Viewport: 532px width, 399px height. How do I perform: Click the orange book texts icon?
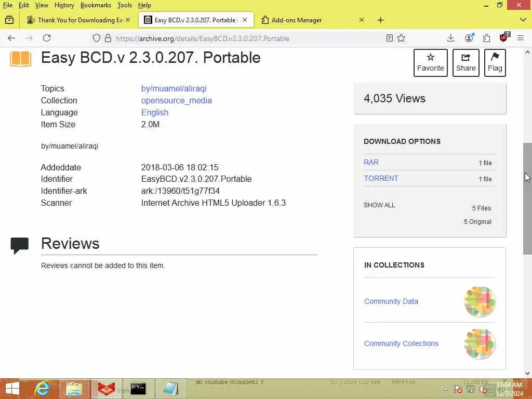(x=21, y=59)
